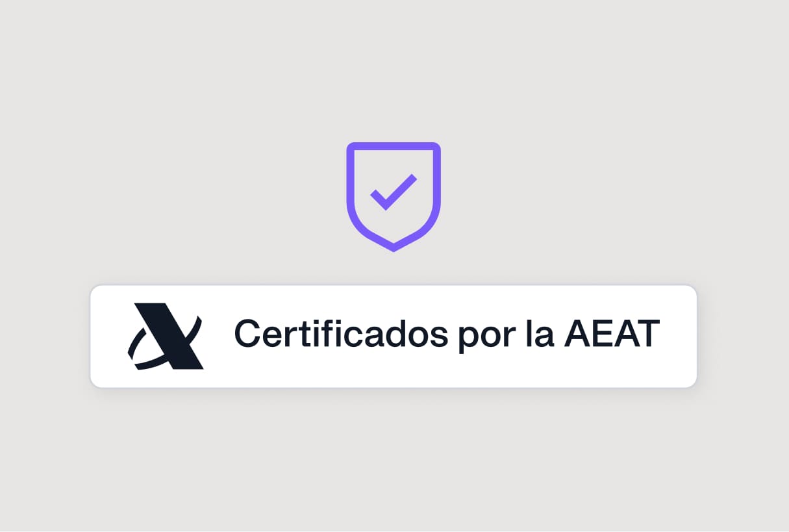Click the black AEAT logo
Screen dimensions: 789x532
point(166,336)
